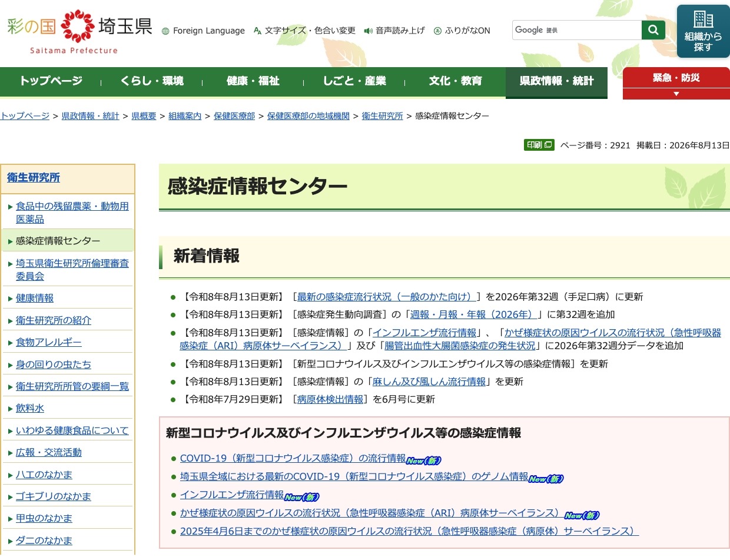Expand the 緊急・防災 down arrow
Image resolution: width=730 pixels, height=560 pixels.
pyautogui.click(x=676, y=94)
